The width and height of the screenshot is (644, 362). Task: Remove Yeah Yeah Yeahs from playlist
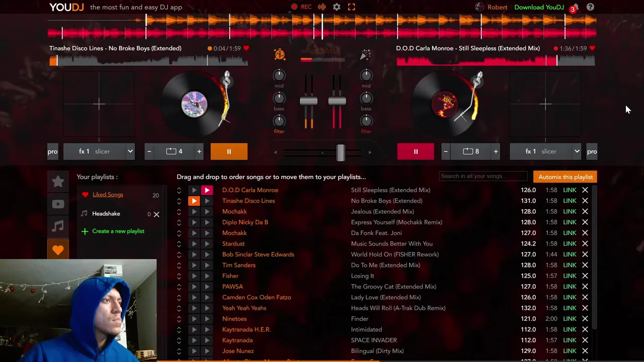point(585,308)
